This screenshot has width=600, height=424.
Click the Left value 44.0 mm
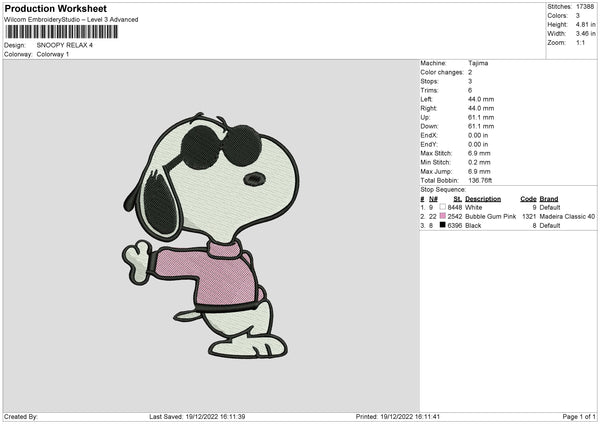tap(481, 99)
